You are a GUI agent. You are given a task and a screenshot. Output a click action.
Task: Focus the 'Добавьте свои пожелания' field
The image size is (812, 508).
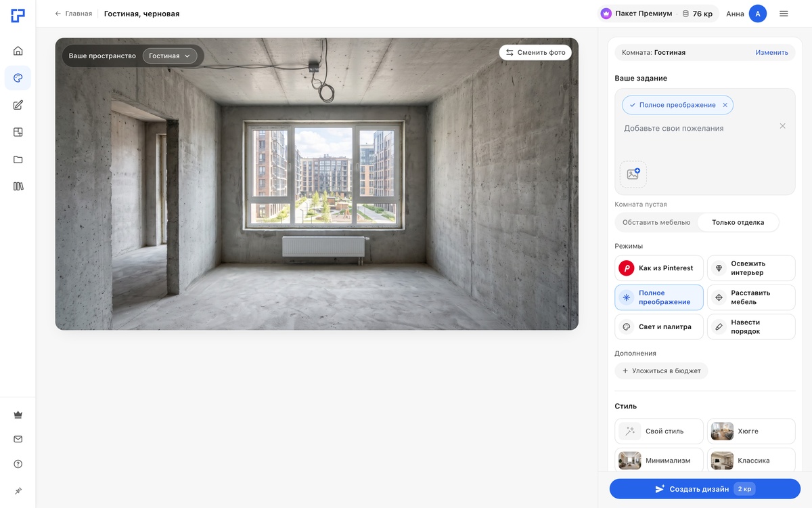pos(697,128)
